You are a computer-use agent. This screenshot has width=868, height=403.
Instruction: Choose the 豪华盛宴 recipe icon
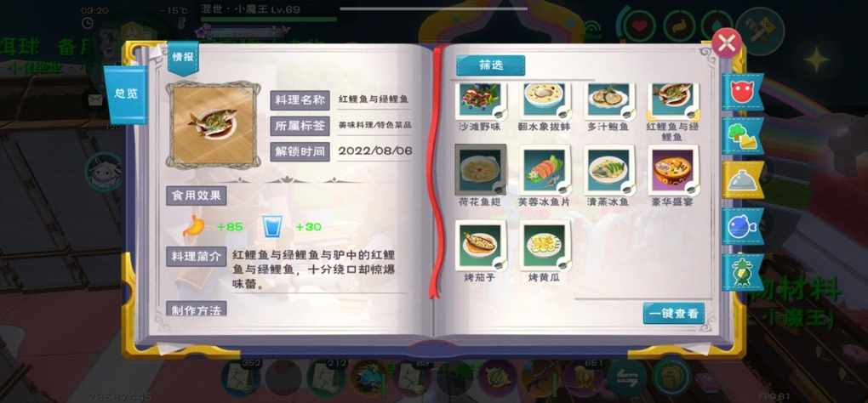coord(674,171)
